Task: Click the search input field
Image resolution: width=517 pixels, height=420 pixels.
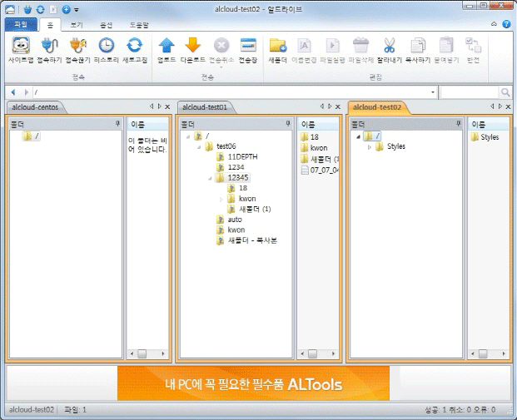Action: (x=470, y=92)
